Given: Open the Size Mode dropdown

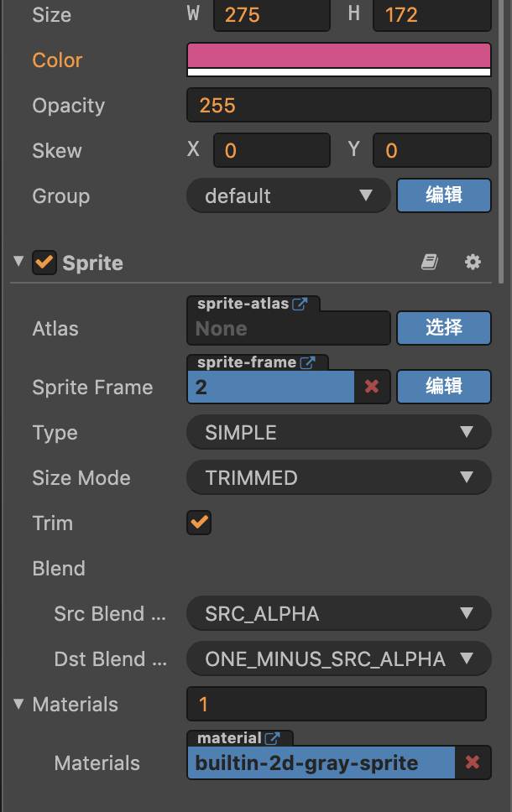Looking at the screenshot, I should point(338,477).
